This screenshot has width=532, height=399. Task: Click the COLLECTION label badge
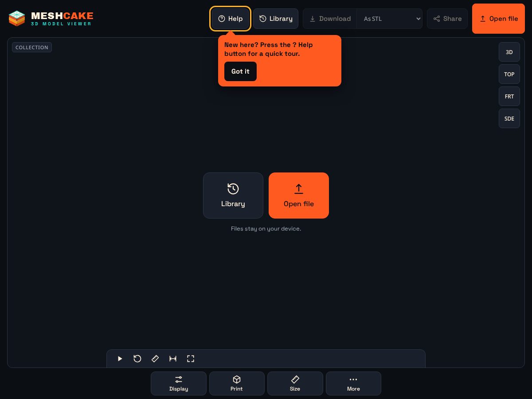point(32,47)
